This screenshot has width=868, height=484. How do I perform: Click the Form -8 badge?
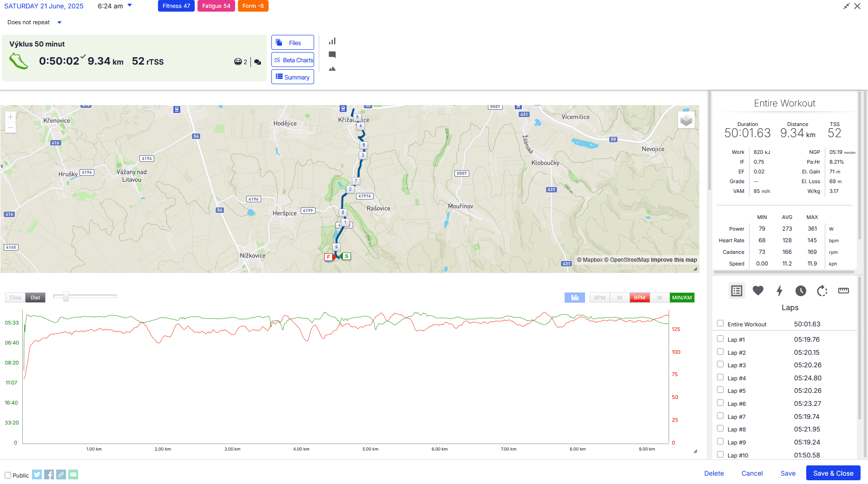pos(253,6)
